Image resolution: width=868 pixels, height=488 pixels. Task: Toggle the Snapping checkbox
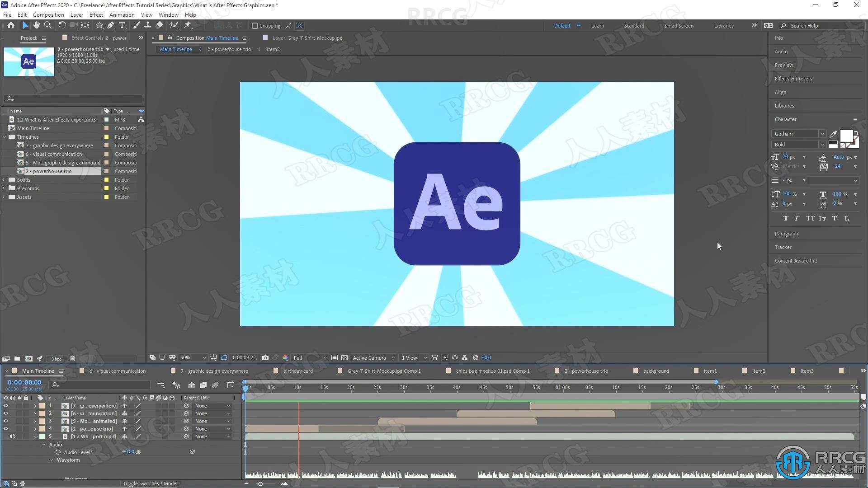(x=255, y=26)
